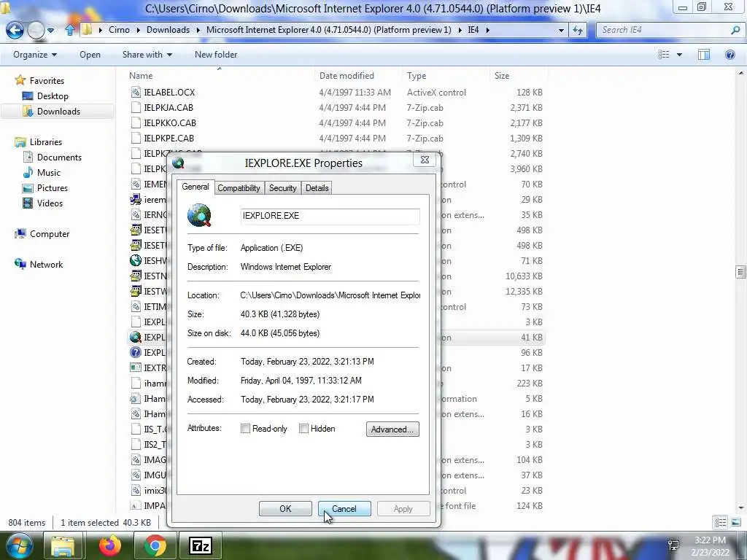Image resolution: width=747 pixels, height=560 pixels.
Task: Open Firefox from the taskbar
Action: 109,545
